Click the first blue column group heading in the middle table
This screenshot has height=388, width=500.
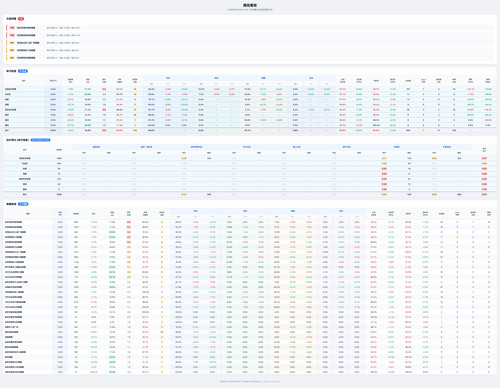point(96,147)
